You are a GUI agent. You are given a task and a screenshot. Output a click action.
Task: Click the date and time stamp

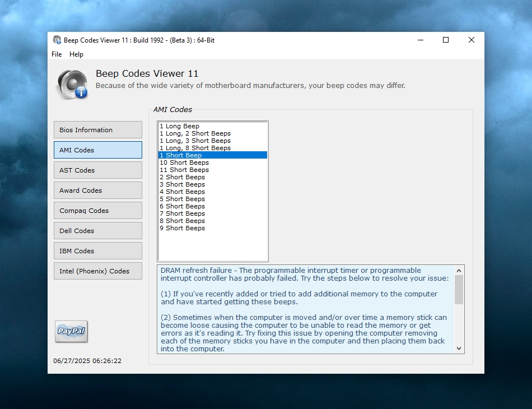point(87,361)
